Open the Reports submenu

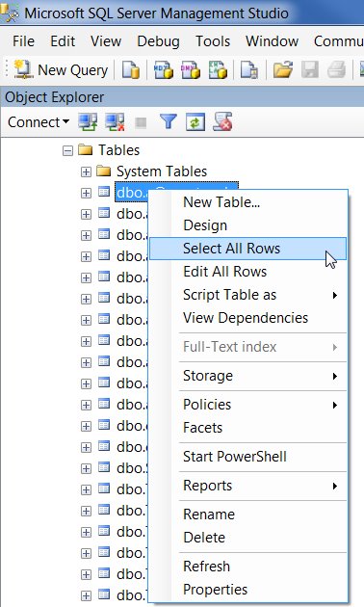(247, 486)
